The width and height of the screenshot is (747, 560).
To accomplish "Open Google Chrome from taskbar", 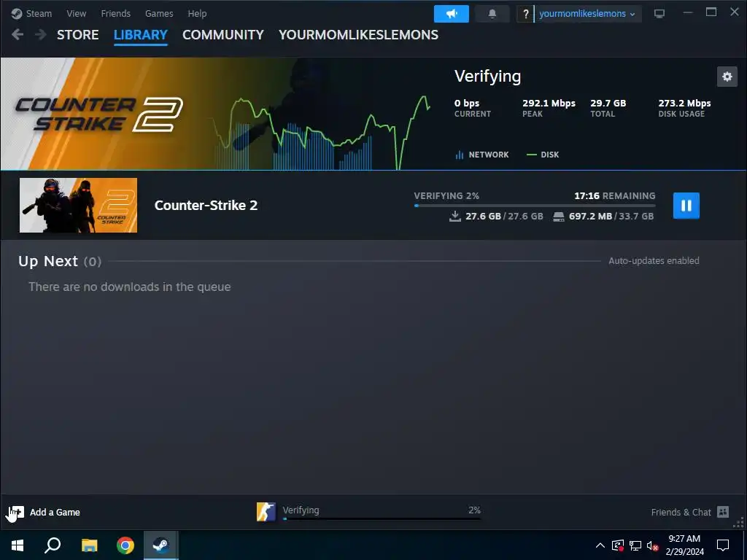I will [125, 545].
